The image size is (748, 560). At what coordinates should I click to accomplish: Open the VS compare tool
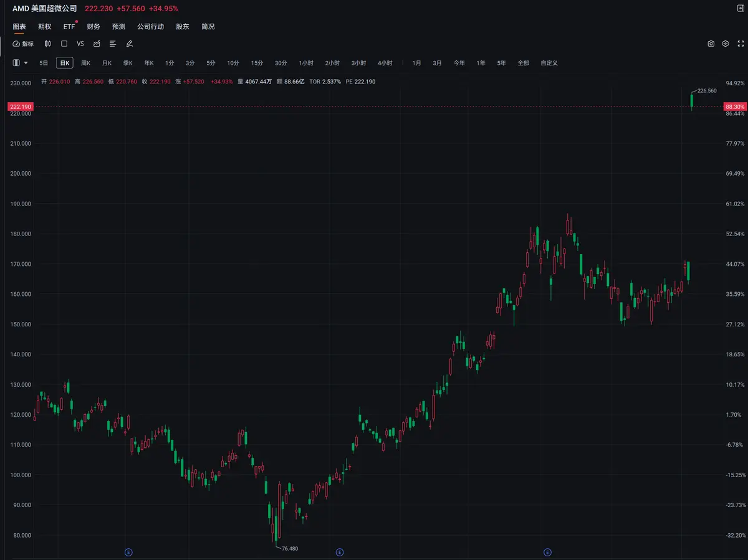pyautogui.click(x=80, y=44)
